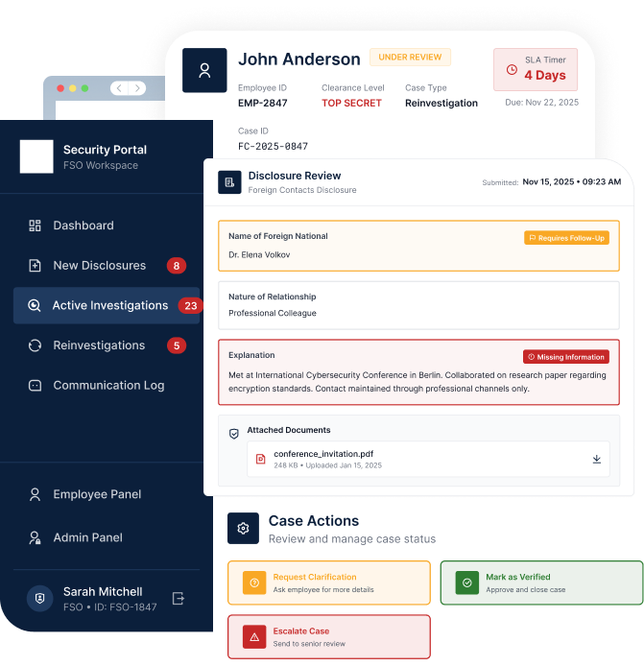Click the New Disclosures document icon
The height and width of the screenshot is (666, 644).
(35, 266)
